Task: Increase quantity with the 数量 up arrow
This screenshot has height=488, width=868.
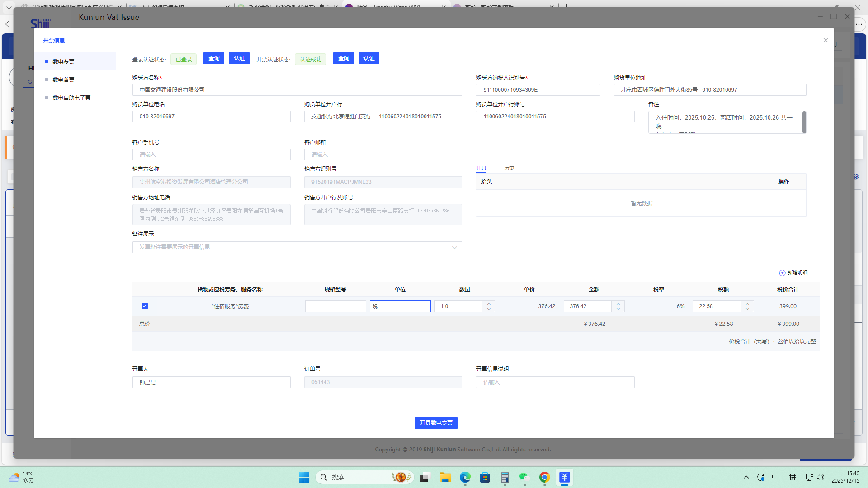Action: [x=489, y=303]
